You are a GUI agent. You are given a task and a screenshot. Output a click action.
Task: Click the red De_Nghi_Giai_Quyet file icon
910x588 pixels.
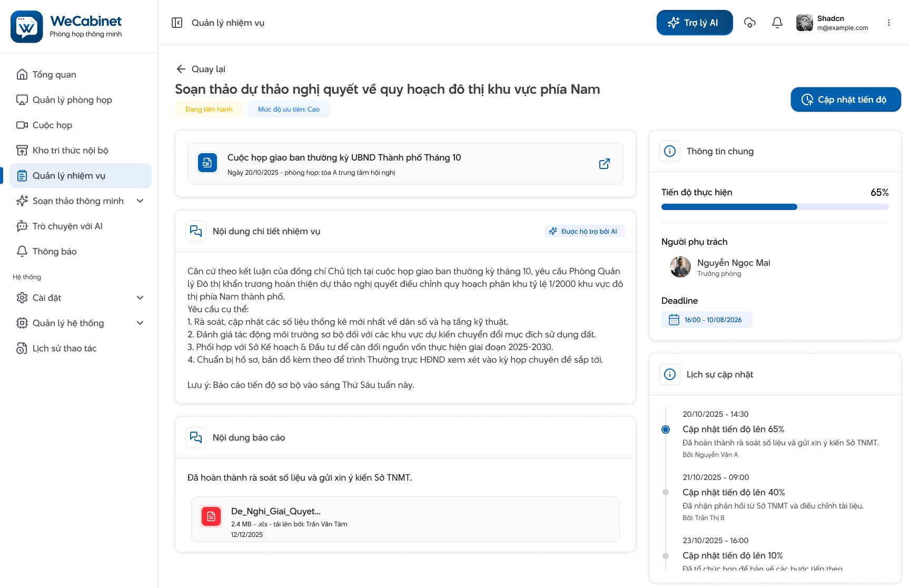click(211, 516)
